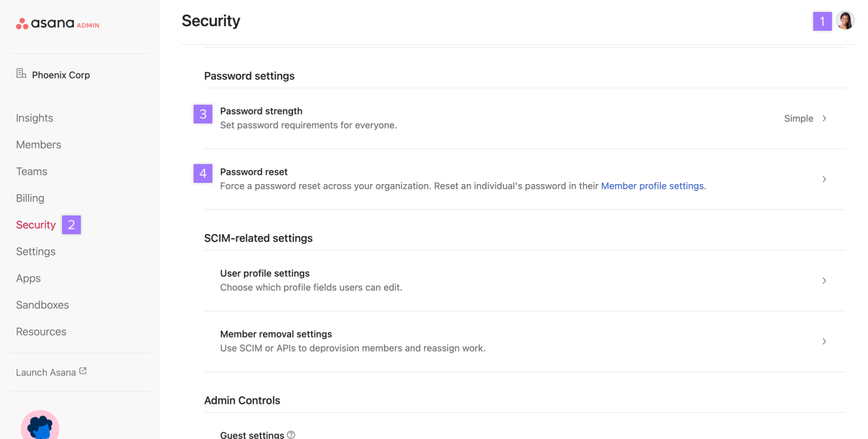Click the Phoenix Corp organization icon
Screen dimensions: 868x439
[20, 74]
